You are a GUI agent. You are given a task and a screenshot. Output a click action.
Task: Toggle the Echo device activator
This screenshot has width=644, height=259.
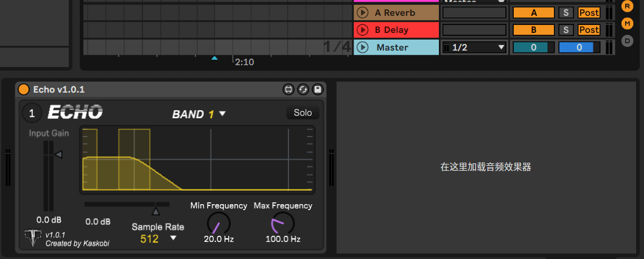(24, 90)
